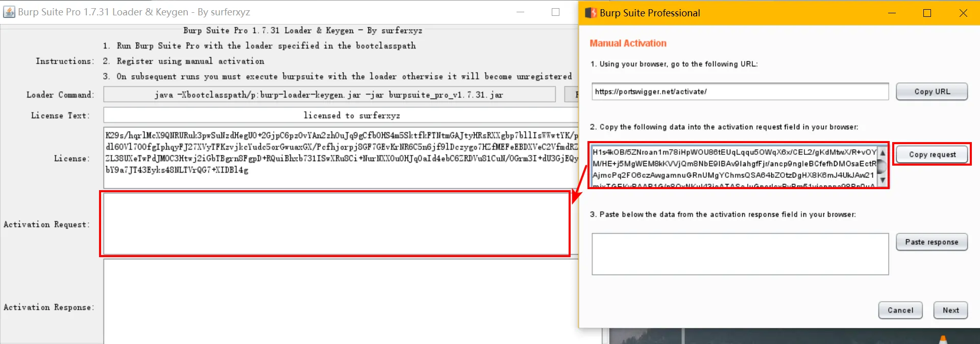This screenshot has width=980, height=344.
Task: Click the keygen window Java title icon
Action: (9, 12)
